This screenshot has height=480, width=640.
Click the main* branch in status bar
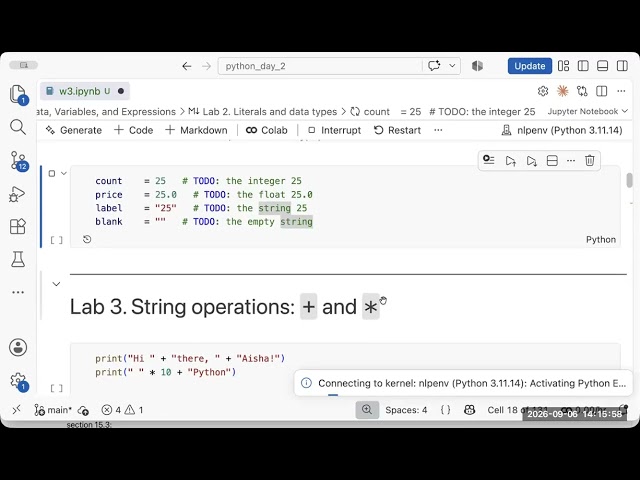53,410
